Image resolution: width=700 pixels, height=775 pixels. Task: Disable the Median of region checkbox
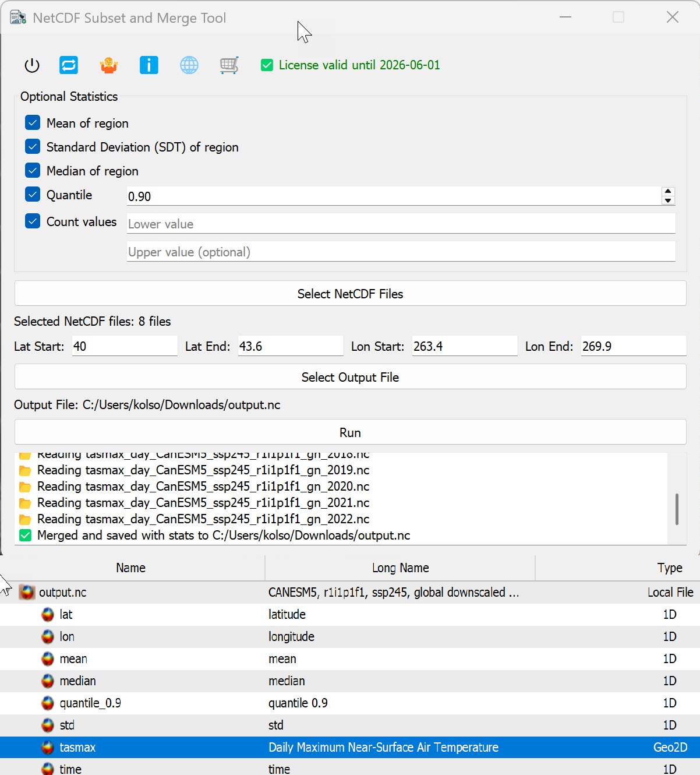pos(33,171)
